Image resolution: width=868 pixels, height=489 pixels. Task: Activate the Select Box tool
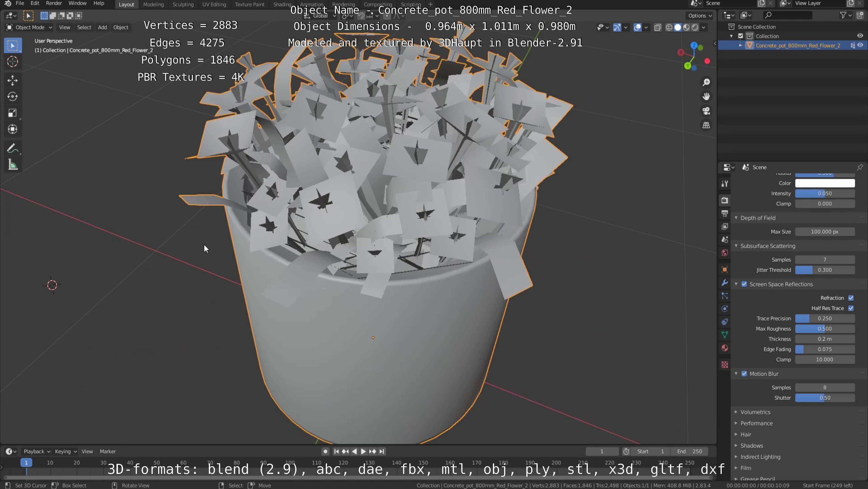click(x=13, y=45)
